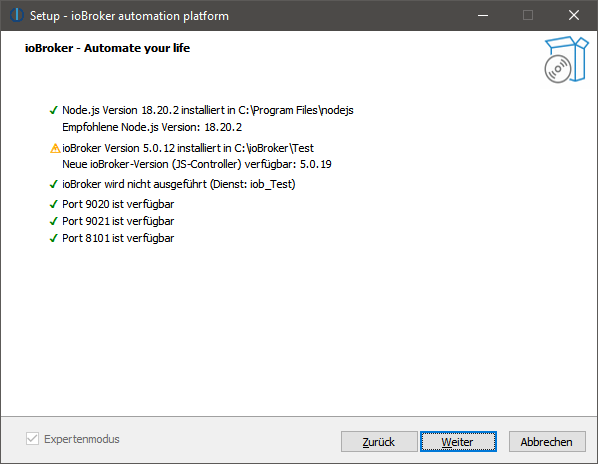
Task: Click the 'Setup - ioBroker automation platform' title
Action: (x=129, y=16)
